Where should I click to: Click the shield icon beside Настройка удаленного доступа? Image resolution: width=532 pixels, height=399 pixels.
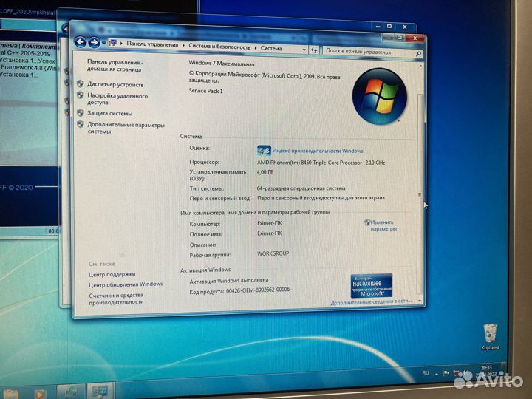click(81, 95)
